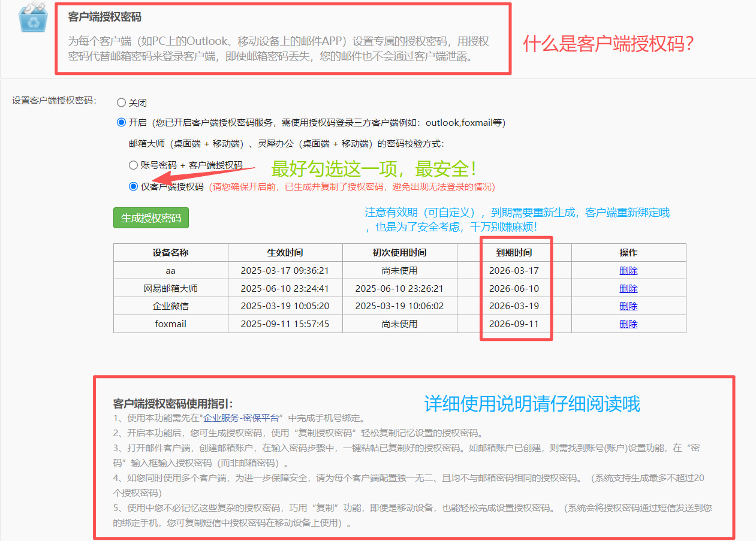The image size is (756, 541).
Task: Click the 设备名称 column header
Action: (x=171, y=253)
